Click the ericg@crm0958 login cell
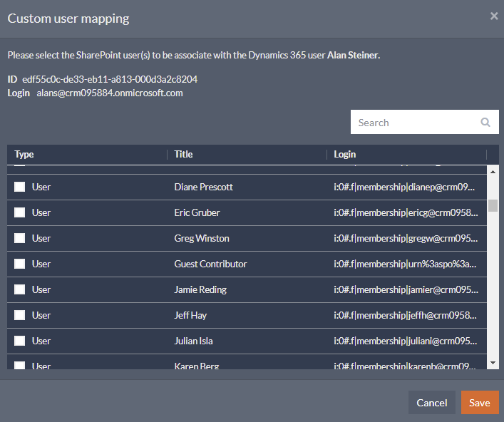Viewport: 504px width, 422px height. tap(406, 212)
